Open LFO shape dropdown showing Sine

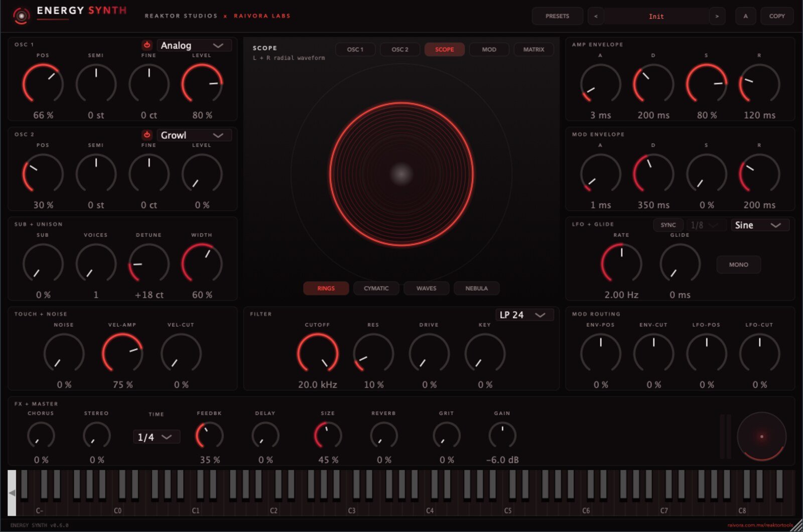pos(760,225)
